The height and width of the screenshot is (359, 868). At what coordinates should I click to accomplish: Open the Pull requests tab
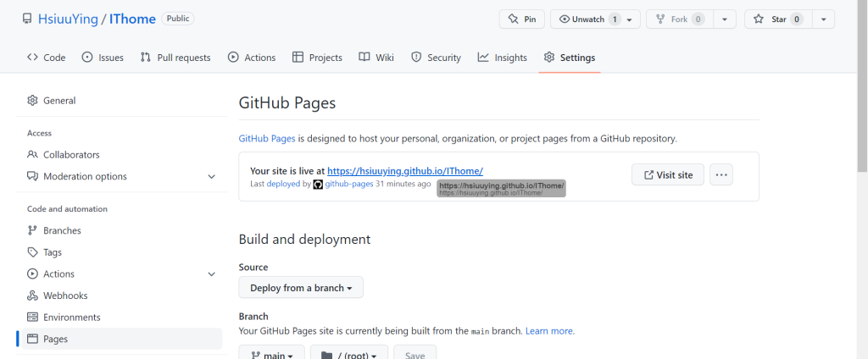click(175, 58)
